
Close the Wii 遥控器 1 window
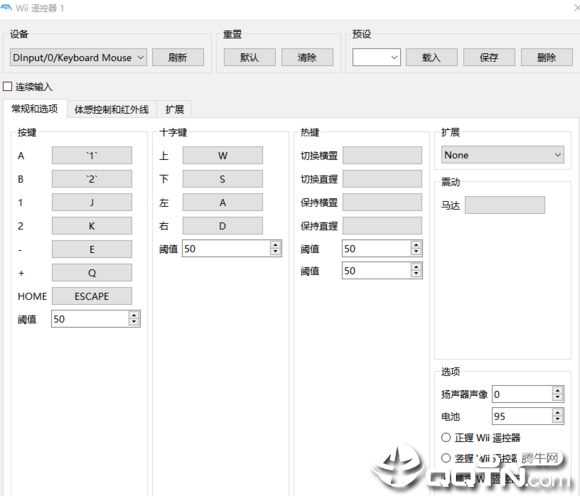coord(576,8)
